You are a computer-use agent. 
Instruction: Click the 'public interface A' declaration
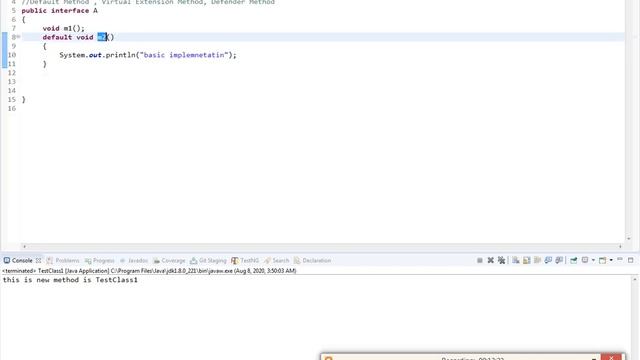60,11
